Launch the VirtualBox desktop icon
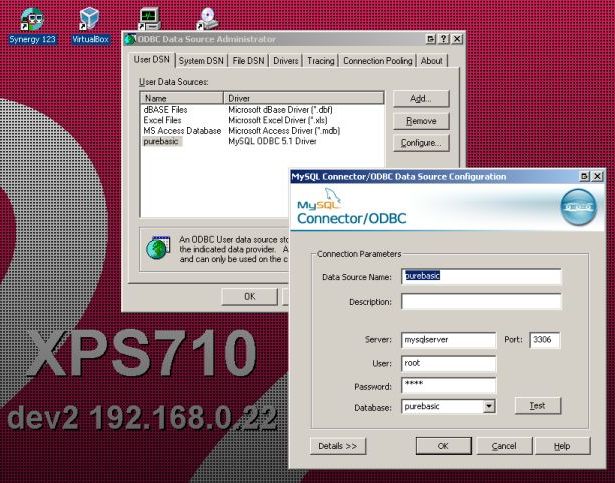615x483 pixels. pyautogui.click(x=90, y=26)
